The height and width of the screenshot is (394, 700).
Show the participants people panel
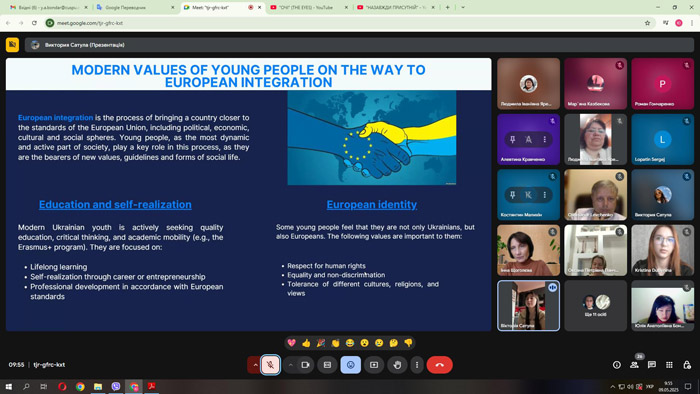tap(634, 365)
